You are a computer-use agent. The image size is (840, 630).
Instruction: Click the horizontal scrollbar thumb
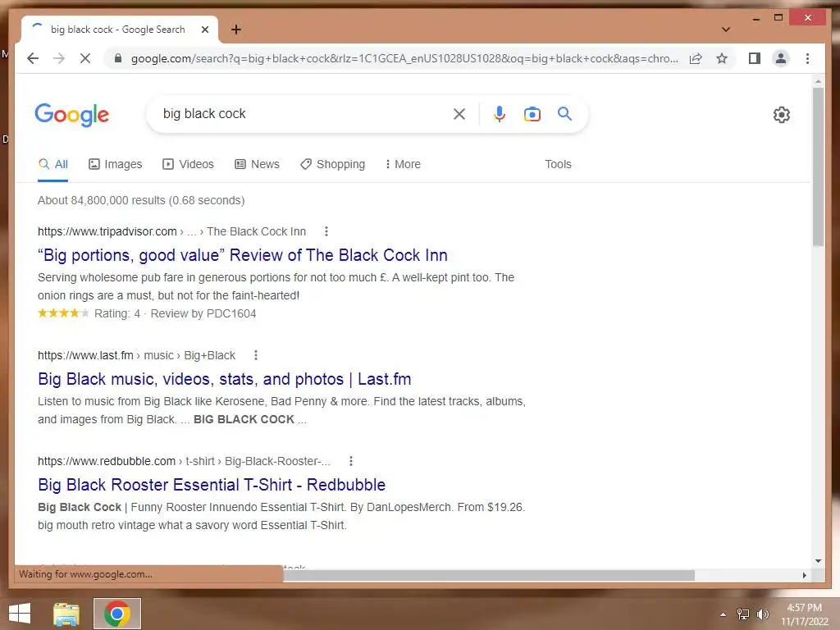(x=489, y=575)
